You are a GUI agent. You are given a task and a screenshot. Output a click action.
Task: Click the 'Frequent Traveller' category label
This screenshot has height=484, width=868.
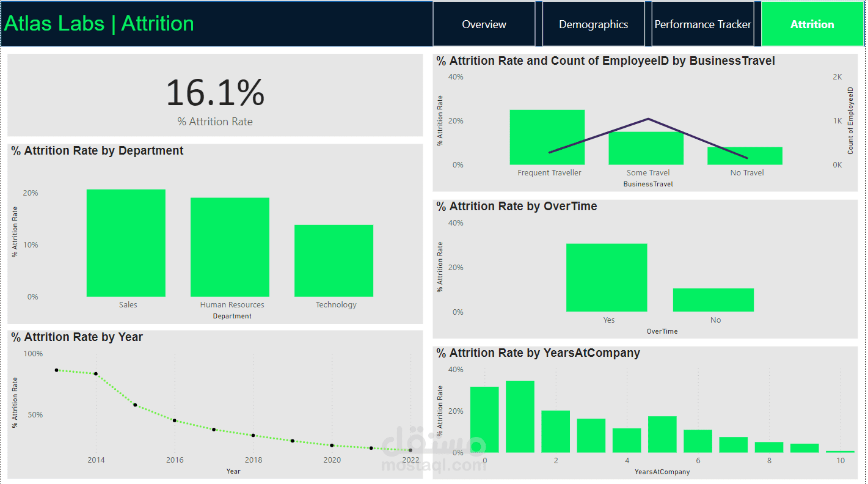(549, 172)
